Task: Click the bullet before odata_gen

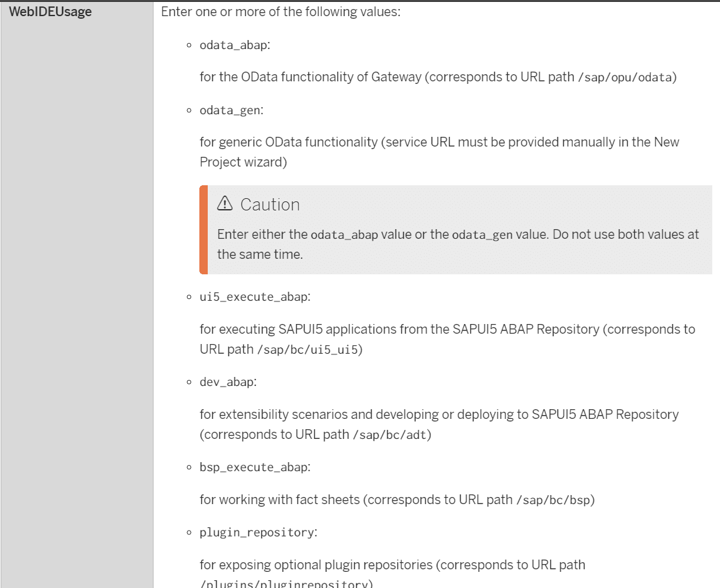Action: tap(189, 110)
